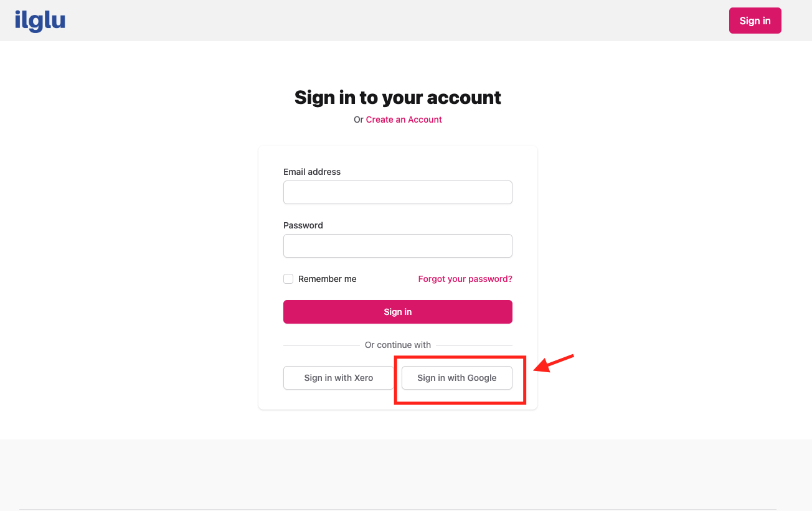Viewport: 812px width, 511px height.
Task: Choose Sign in with Xero
Action: click(x=339, y=378)
